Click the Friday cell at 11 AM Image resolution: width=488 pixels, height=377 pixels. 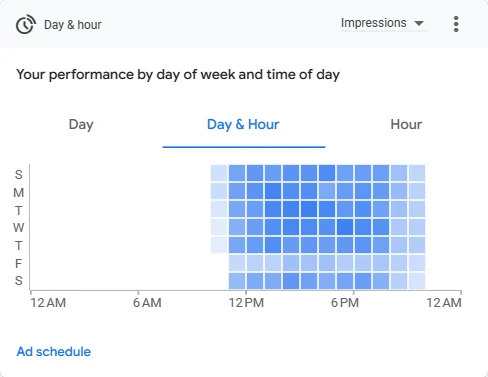coord(237,263)
